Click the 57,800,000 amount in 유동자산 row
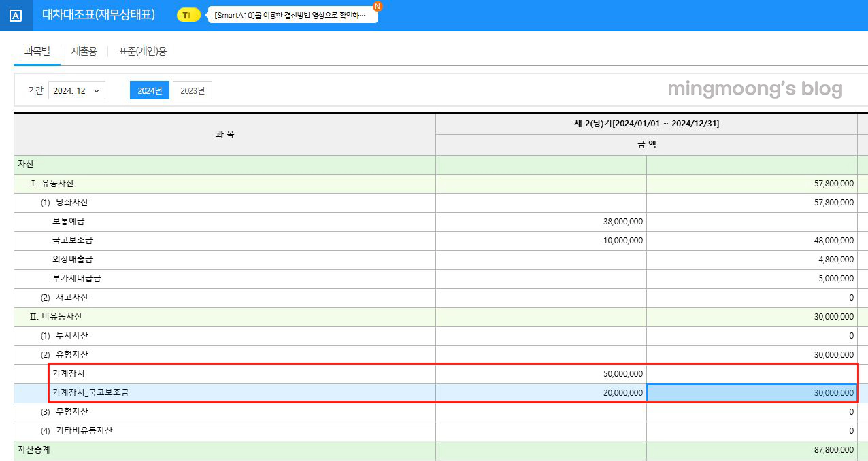 pyautogui.click(x=752, y=184)
